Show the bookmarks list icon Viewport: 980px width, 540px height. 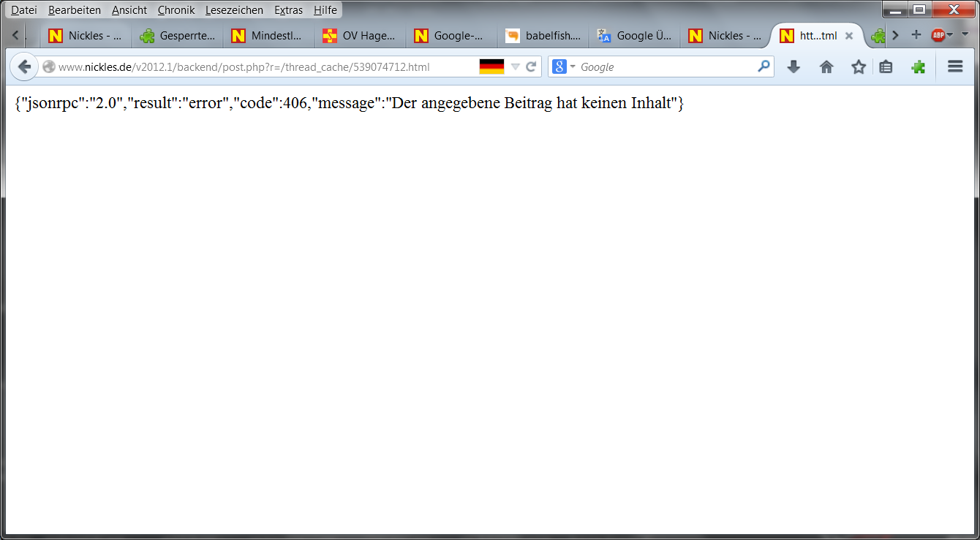click(886, 67)
